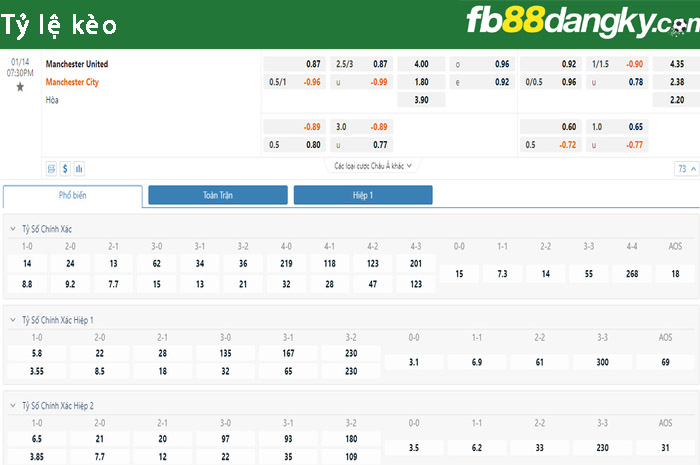
Task: Select even goals 'e' odds 0.92
Action: (482, 82)
